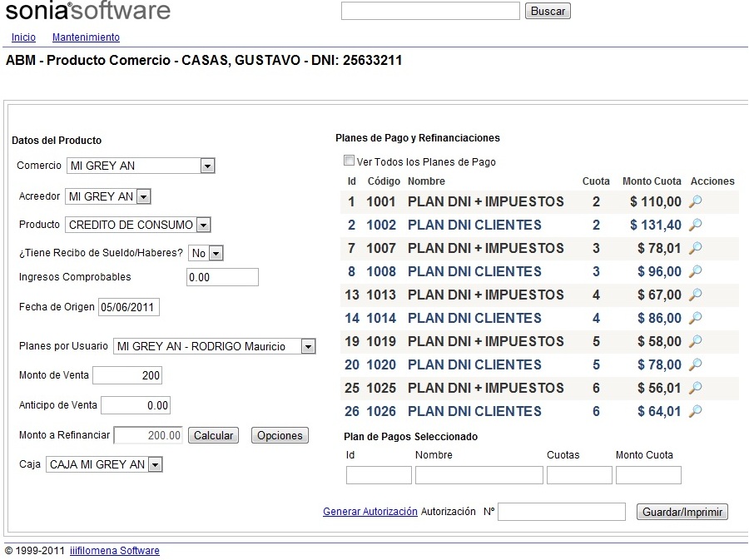The width and height of the screenshot is (749, 560).
Task: Open details magnifier for plan 1026
Action: pos(696,411)
